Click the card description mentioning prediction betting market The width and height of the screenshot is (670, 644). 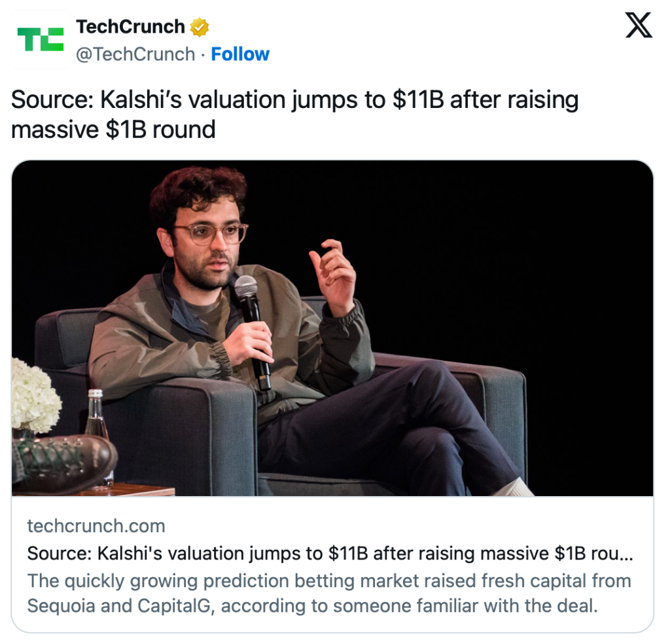point(328,581)
